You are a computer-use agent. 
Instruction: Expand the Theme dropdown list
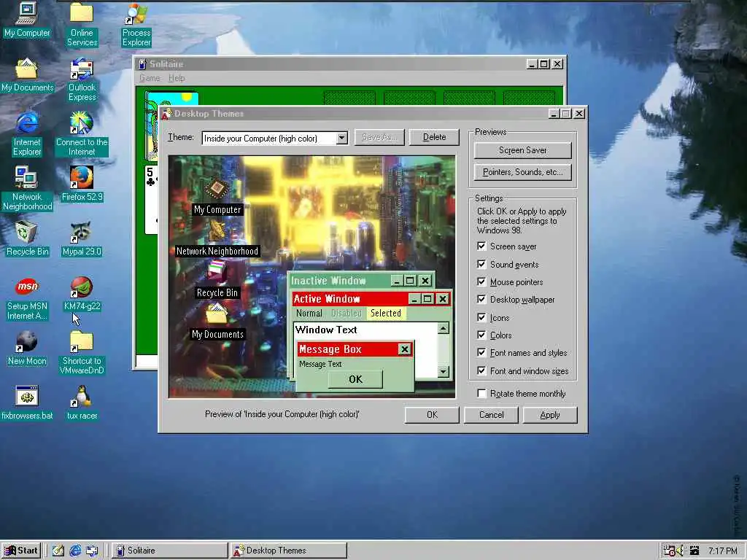[341, 138]
